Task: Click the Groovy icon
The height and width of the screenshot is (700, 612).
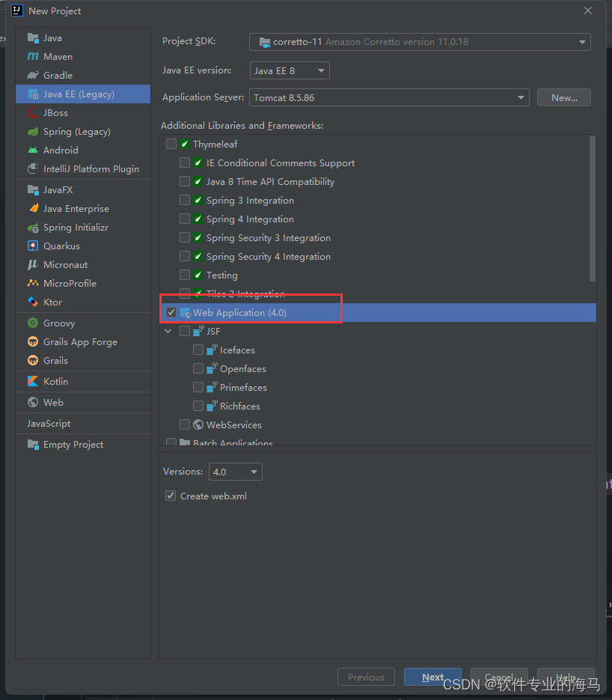Action: click(x=33, y=323)
